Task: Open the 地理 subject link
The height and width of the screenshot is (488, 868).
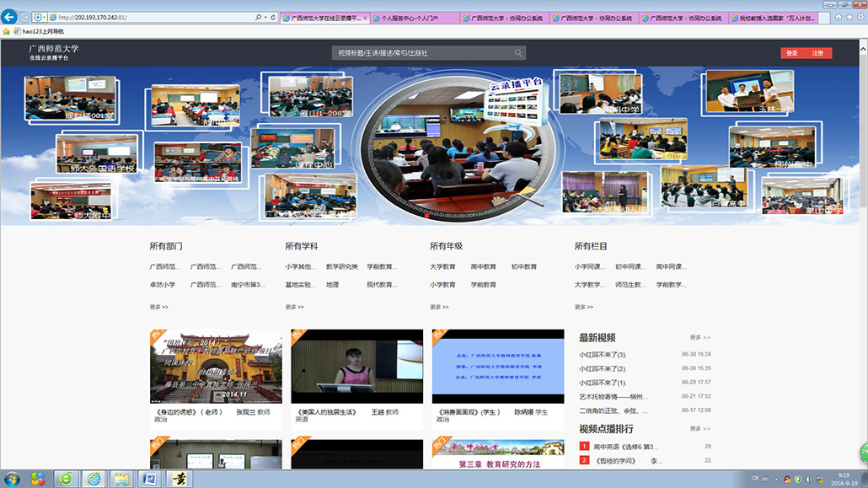Action: (332, 285)
